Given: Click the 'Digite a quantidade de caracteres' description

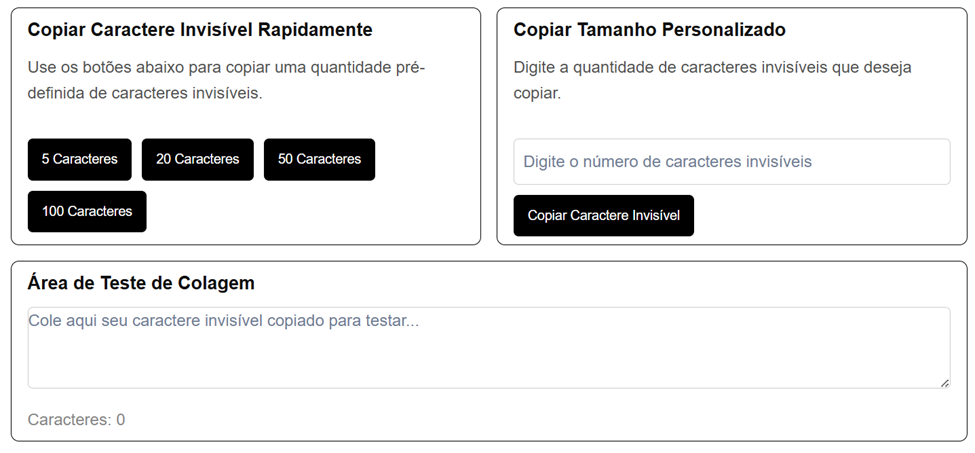Looking at the screenshot, I should coord(712,67).
